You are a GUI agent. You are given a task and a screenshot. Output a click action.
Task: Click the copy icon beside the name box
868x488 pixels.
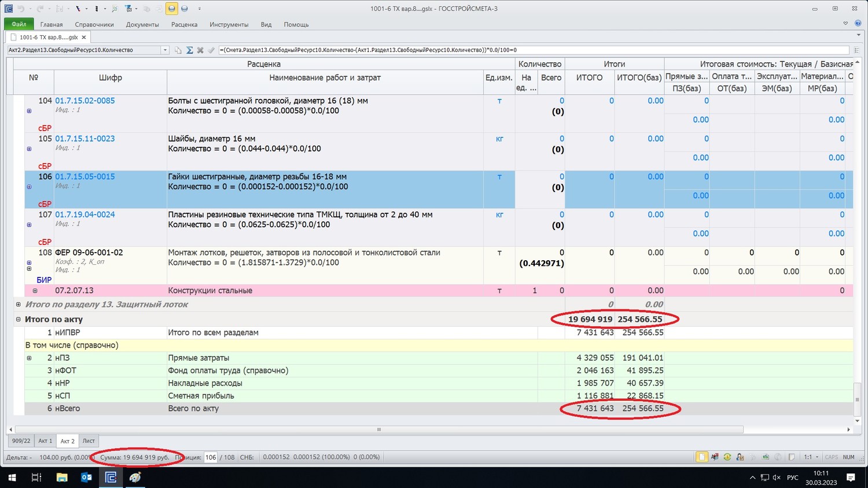coord(178,50)
